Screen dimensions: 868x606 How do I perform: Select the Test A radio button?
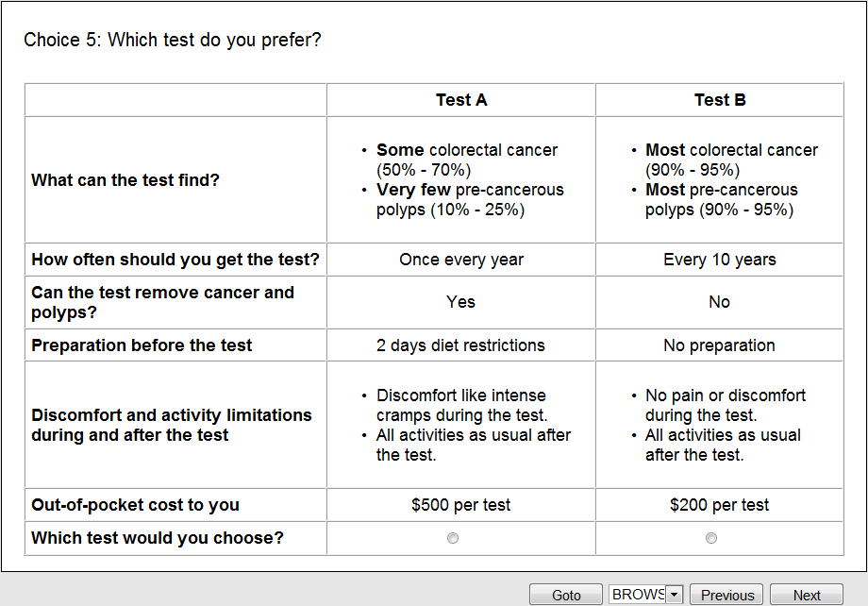coord(453,538)
